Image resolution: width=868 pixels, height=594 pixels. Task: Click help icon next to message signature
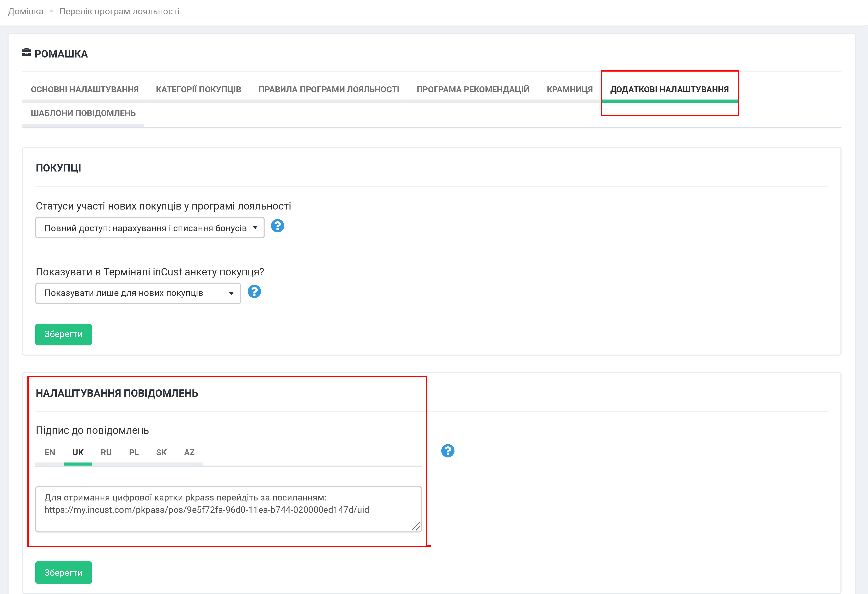(447, 451)
